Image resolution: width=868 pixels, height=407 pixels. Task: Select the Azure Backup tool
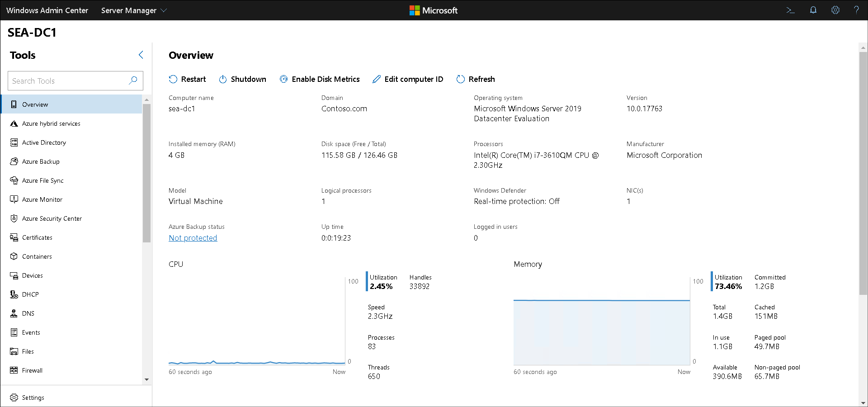click(x=41, y=161)
